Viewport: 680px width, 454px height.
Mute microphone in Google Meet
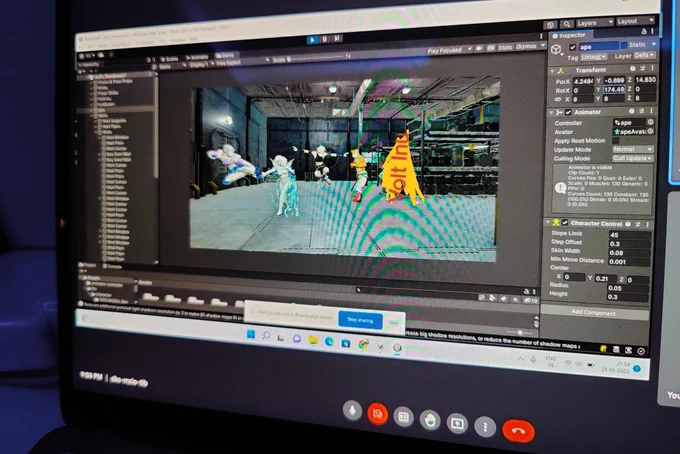click(x=352, y=410)
